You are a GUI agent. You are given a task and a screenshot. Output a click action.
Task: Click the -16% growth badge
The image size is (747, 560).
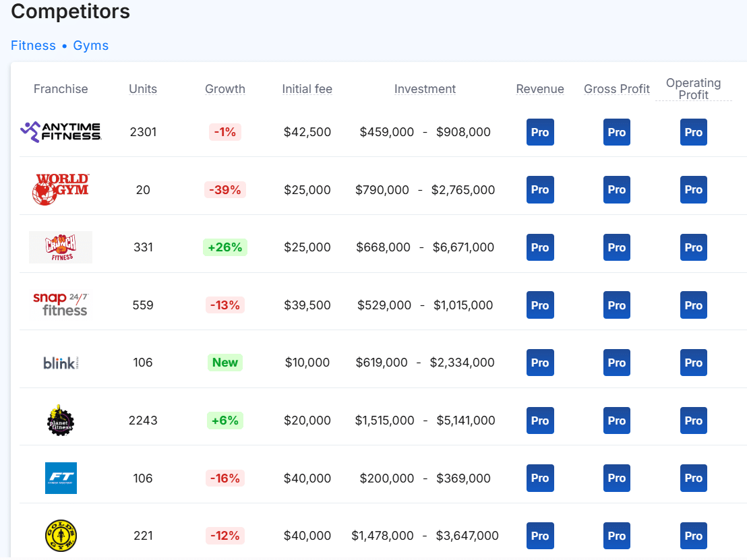tap(225, 478)
